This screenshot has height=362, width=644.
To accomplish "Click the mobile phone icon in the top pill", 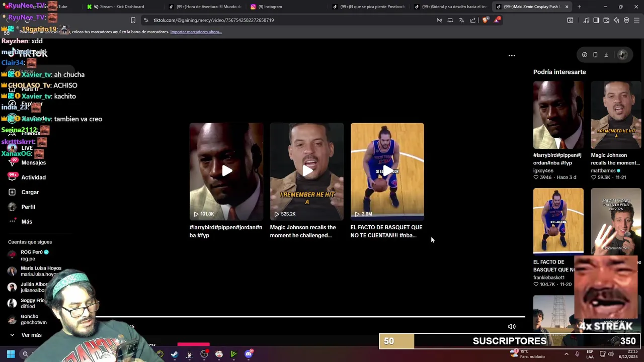I will [595, 55].
